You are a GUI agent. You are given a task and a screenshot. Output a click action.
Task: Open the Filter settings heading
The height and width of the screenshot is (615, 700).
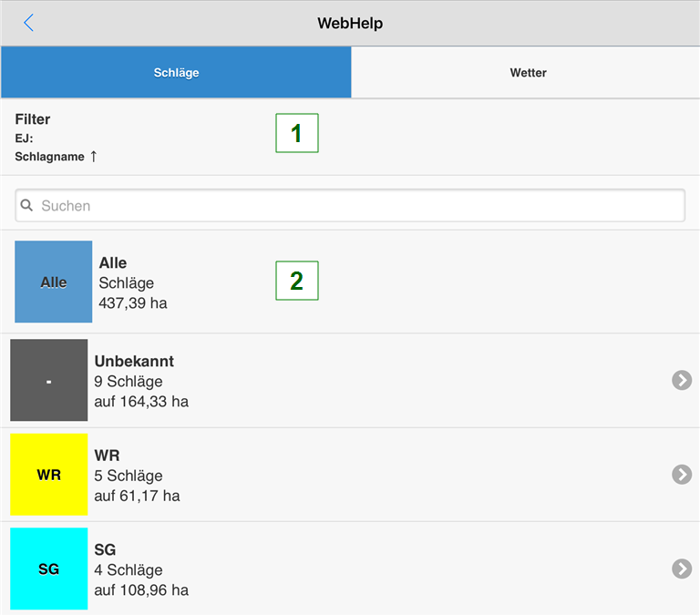[x=33, y=119]
